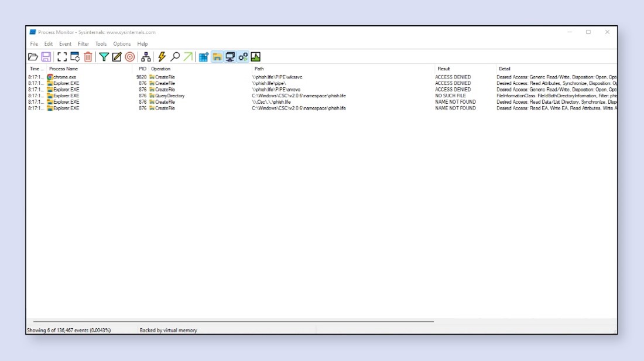Clear the display with the eraser icon

click(89, 57)
